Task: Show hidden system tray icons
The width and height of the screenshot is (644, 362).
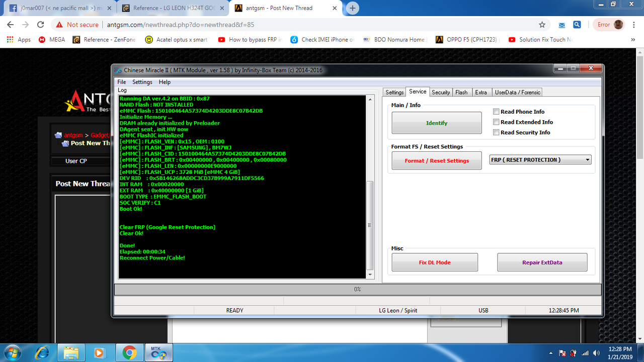Action: point(551,353)
